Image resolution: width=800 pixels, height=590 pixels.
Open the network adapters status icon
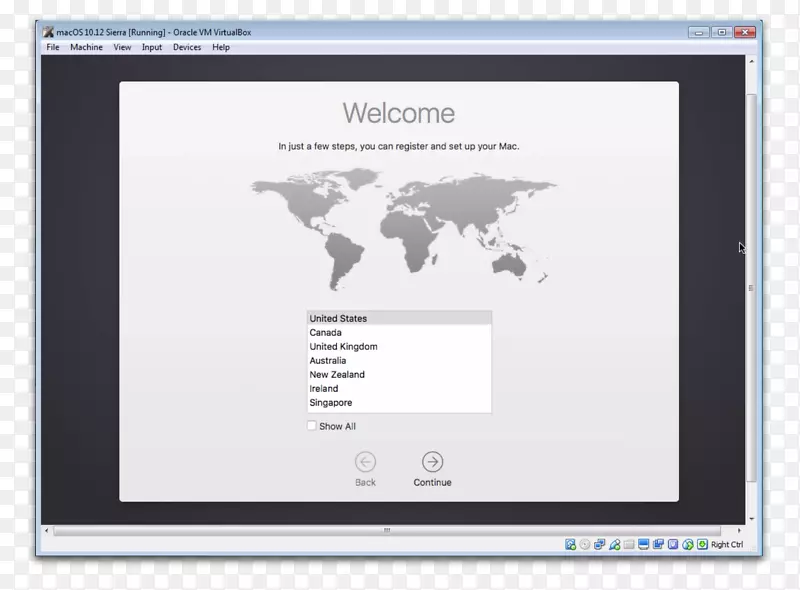coord(600,545)
